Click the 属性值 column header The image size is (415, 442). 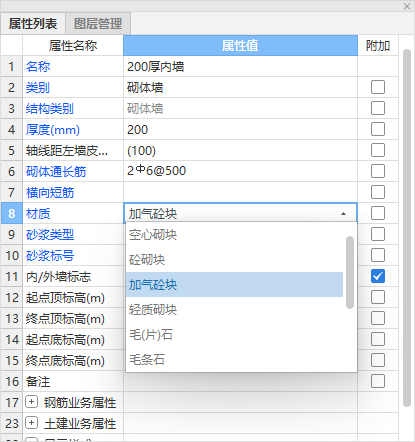240,45
